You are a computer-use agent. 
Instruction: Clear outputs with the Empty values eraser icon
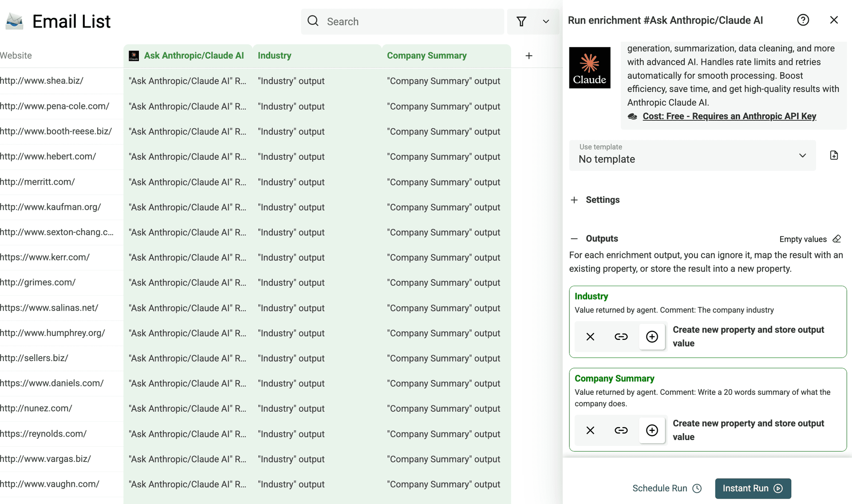(x=837, y=239)
